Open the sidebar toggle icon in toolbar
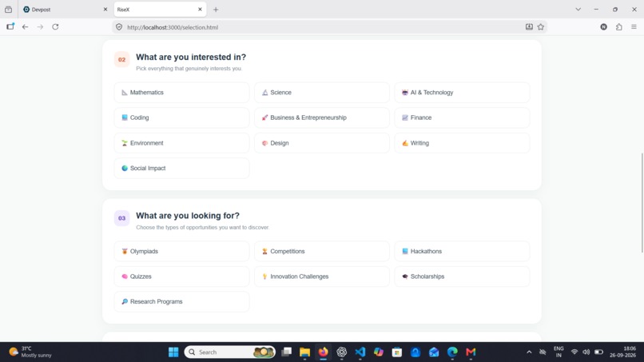Viewport: 644px width, 362px height. 10,27
